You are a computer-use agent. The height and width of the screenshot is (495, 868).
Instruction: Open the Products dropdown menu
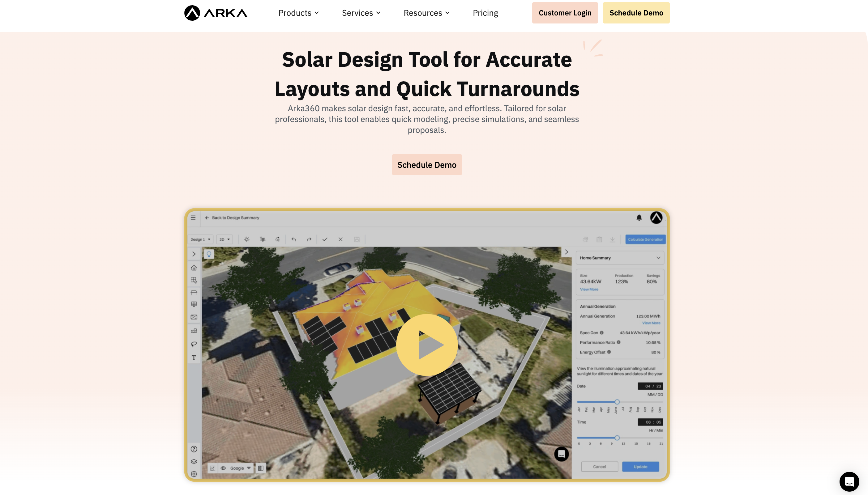point(298,13)
